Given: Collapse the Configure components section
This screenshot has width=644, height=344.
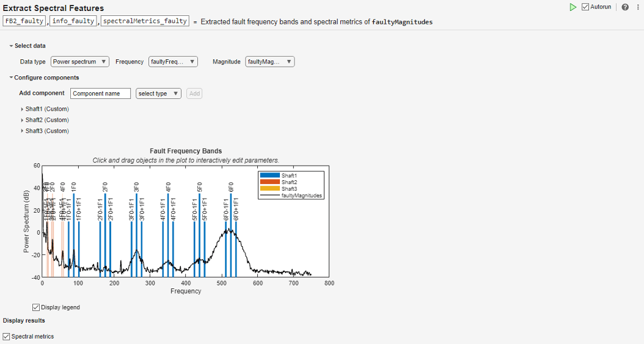Looking at the screenshot, I should click(x=11, y=78).
